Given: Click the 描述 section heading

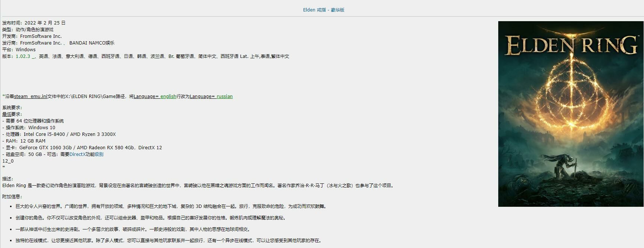Looking at the screenshot, I should [7, 179].
